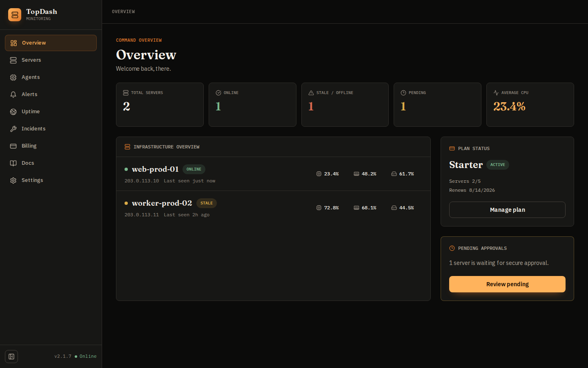Click the Review pending button
Image resolution: width=588 pixels, height=368 pixels.
pyautogui.click(x=507, y=284)
